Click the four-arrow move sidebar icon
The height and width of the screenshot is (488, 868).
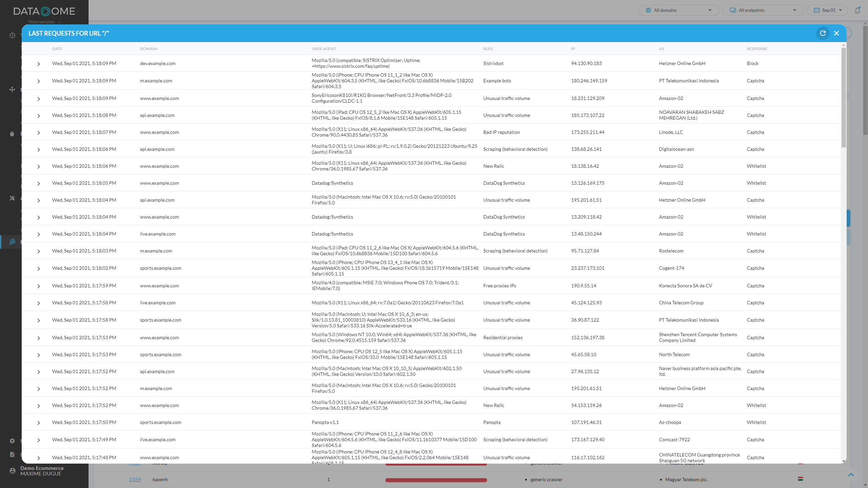(x=12, y=89)
